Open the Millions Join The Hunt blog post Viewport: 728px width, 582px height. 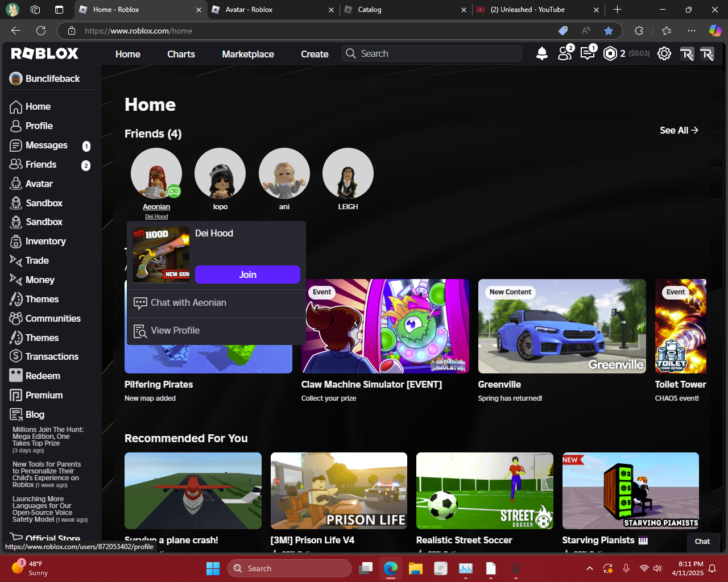[x=48, y=440]
